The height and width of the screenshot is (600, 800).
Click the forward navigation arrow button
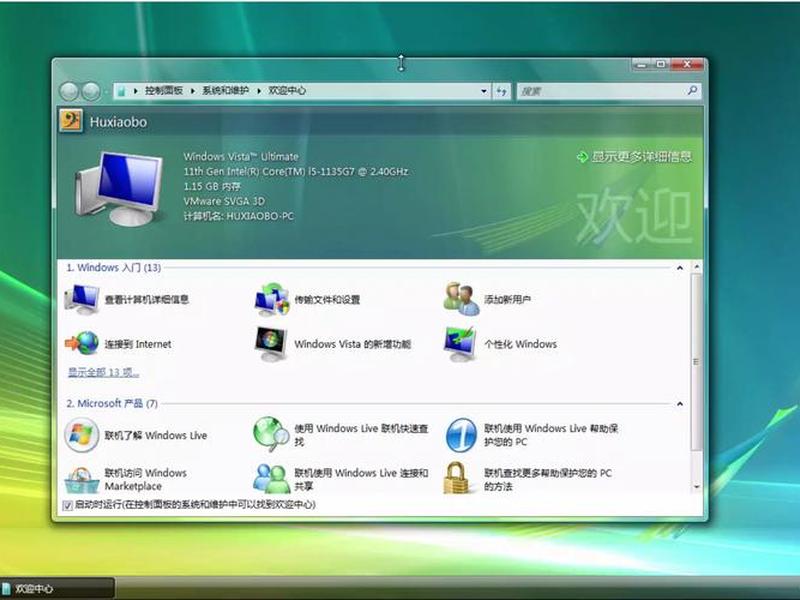tap(91, 91)
